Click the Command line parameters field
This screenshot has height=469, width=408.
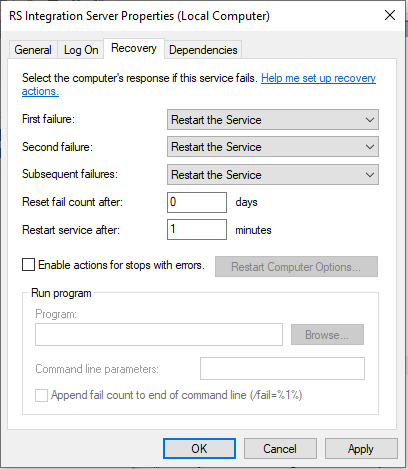(282, 368)
